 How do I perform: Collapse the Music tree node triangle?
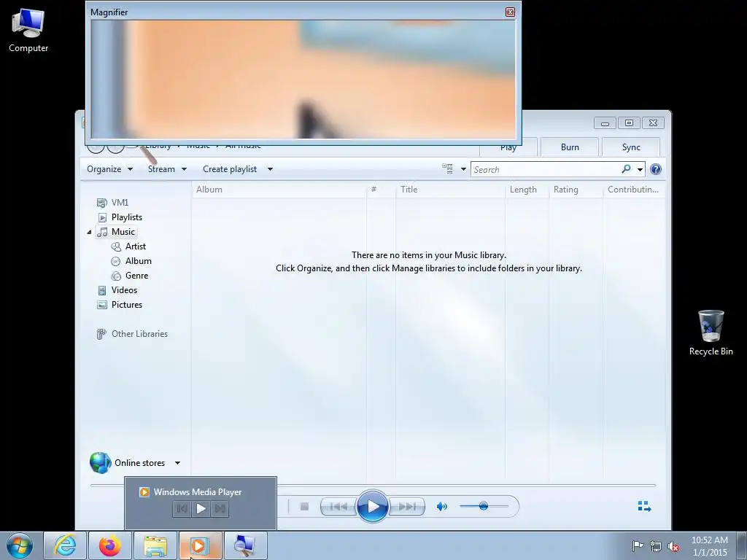click(x=89, y=232)
